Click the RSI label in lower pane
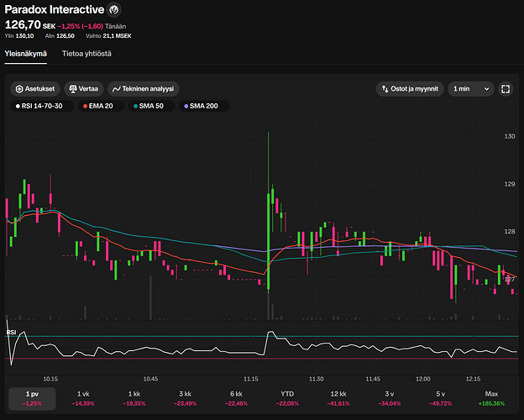This screenshot has width=524, height=420. (12, 333)
